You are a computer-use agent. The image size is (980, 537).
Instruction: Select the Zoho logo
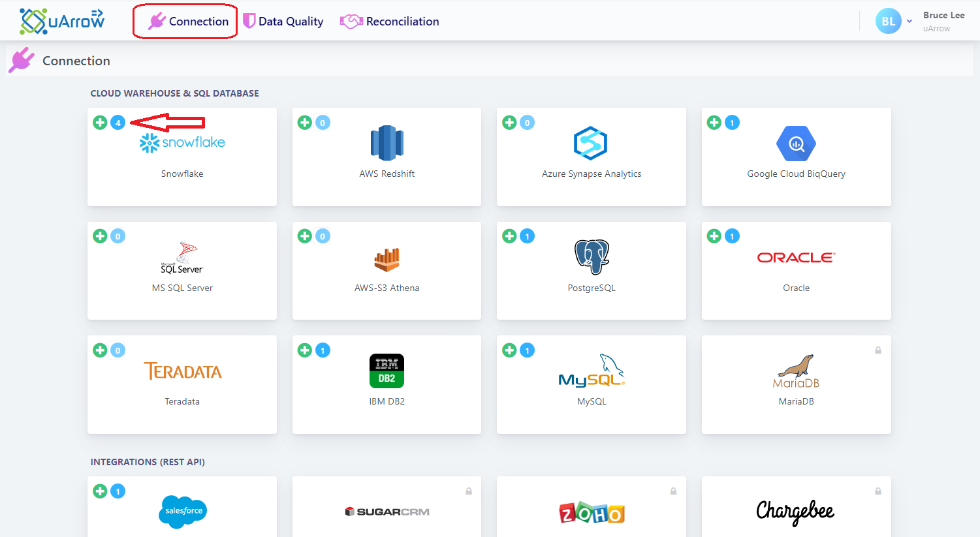(592, 514)
